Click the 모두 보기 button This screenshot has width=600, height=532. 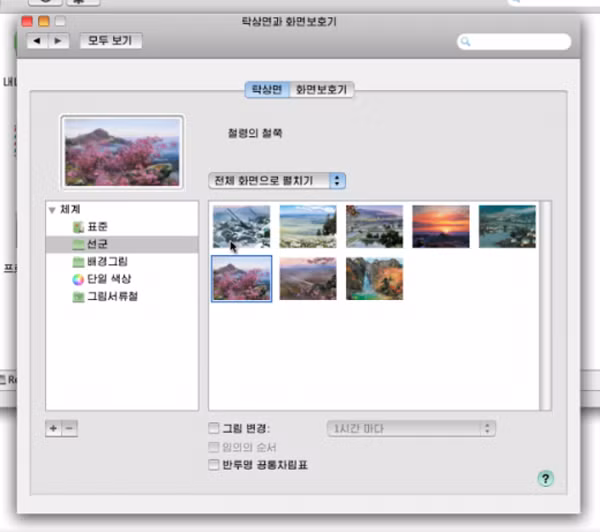[109, 41]
